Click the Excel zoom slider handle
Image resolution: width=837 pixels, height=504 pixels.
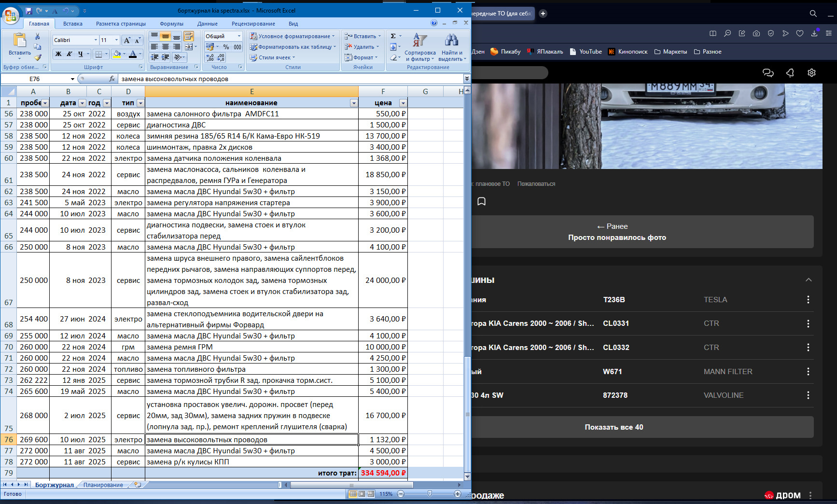tap(430, 494)
